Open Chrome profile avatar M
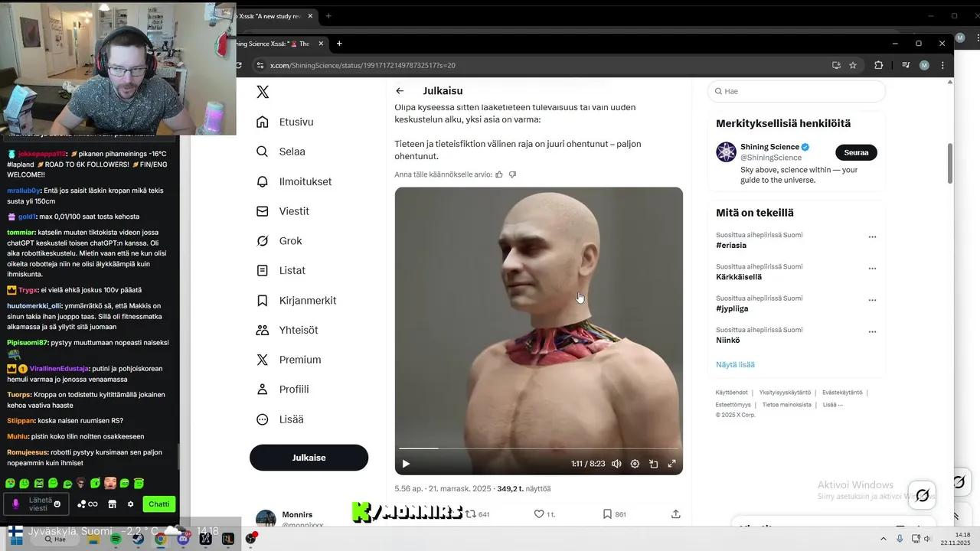 pos(924,66)
